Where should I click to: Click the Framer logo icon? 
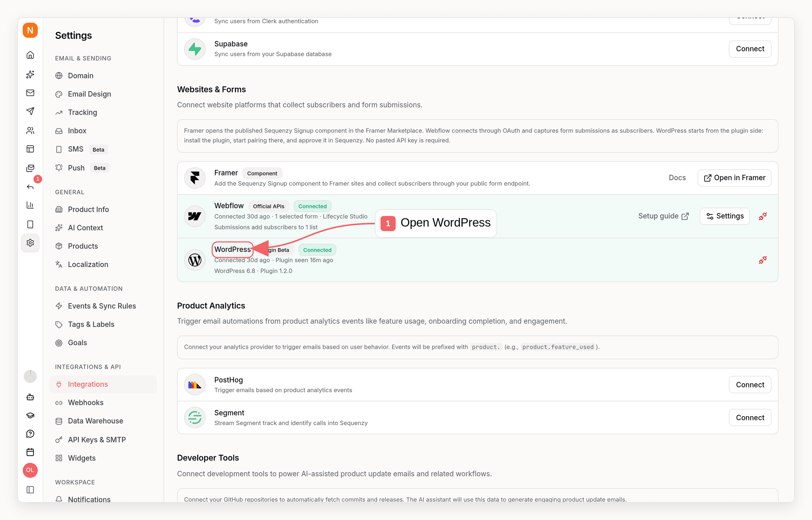pos(195,178)
